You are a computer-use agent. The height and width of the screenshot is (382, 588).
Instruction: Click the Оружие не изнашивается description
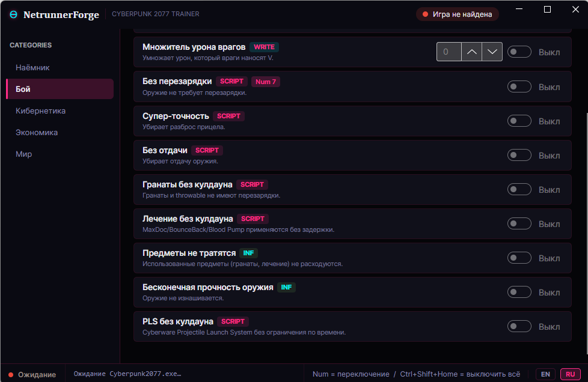pyautogui.click(x=183, y=299)
